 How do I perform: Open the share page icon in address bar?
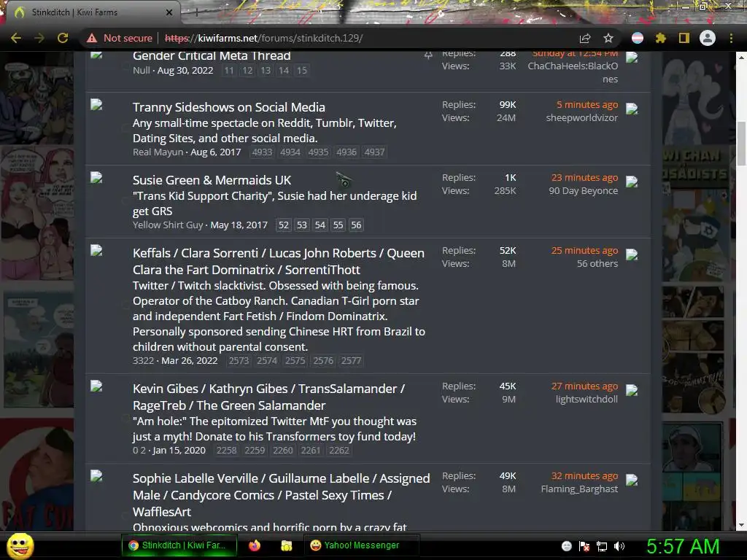(585, 38)
